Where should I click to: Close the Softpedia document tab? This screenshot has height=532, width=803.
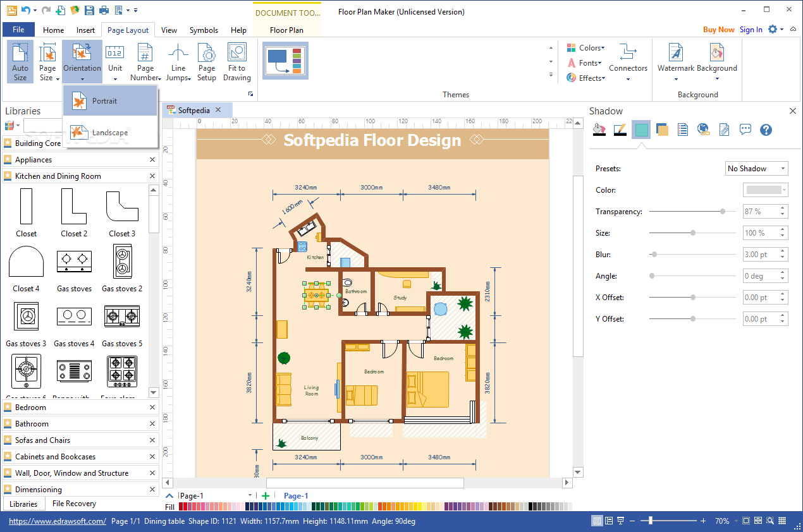click(x=218, y=110)
